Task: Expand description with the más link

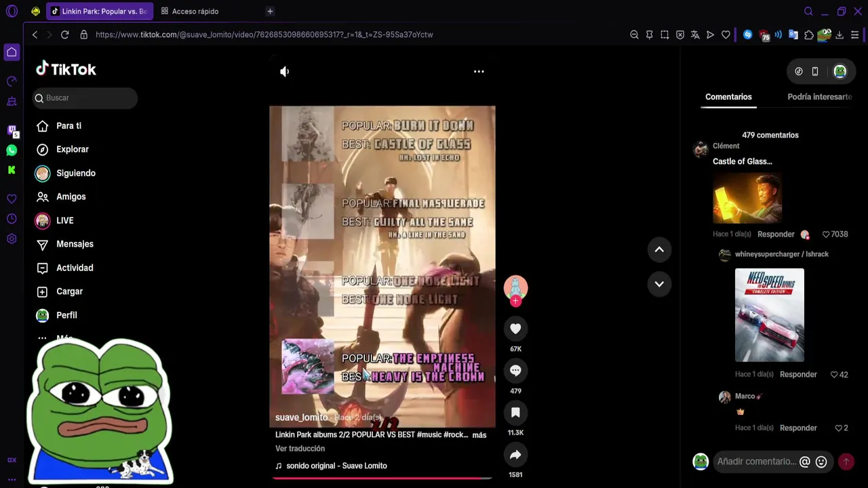Action: coord(479,435)
